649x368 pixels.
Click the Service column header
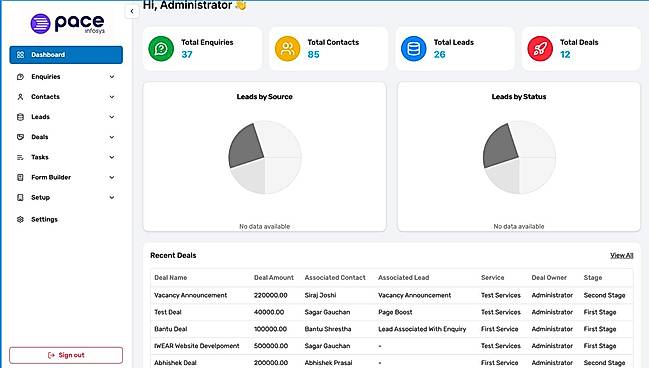point(493,278)
